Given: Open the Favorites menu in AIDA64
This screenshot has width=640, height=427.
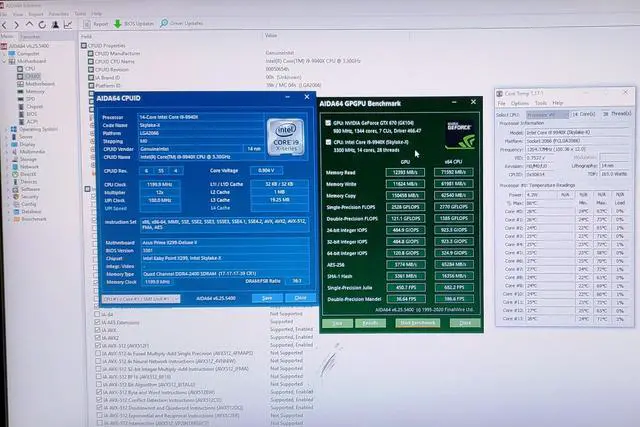Looking at the screenshot, I should click(58, 13).
